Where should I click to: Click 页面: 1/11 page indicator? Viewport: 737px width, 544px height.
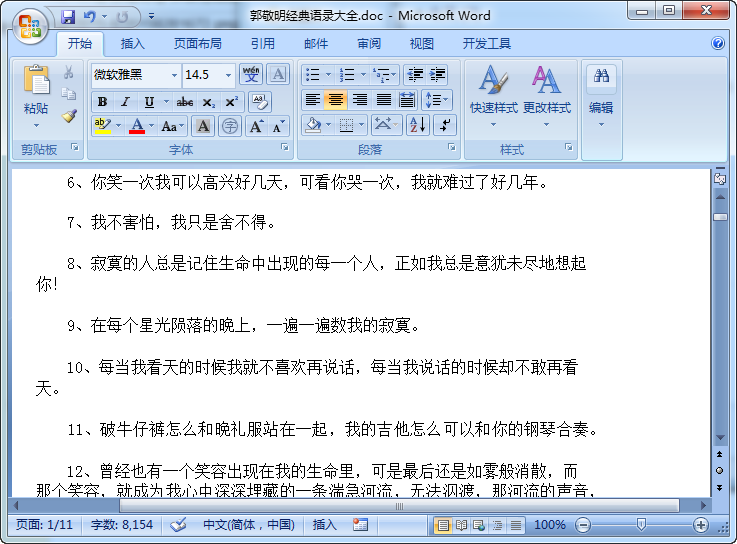(x=45, y=525)
